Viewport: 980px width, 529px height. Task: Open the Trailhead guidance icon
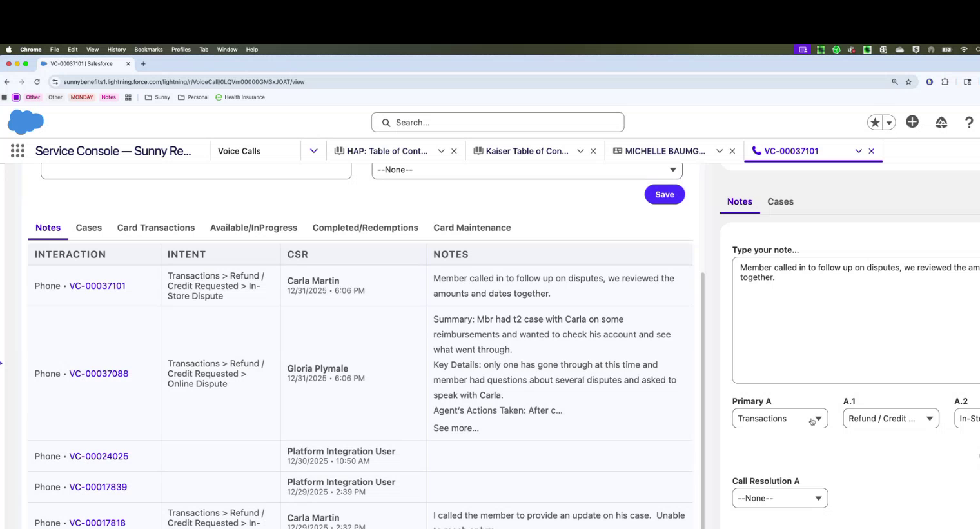941,123
